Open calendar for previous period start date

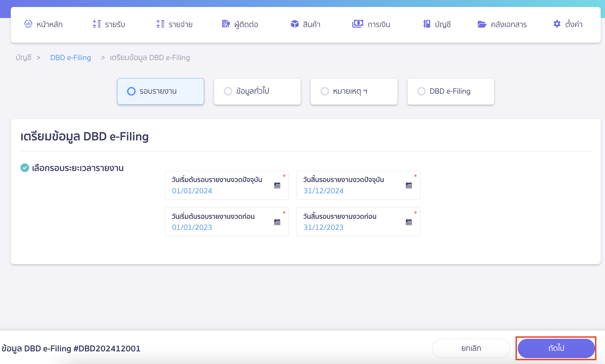(277, 222)
